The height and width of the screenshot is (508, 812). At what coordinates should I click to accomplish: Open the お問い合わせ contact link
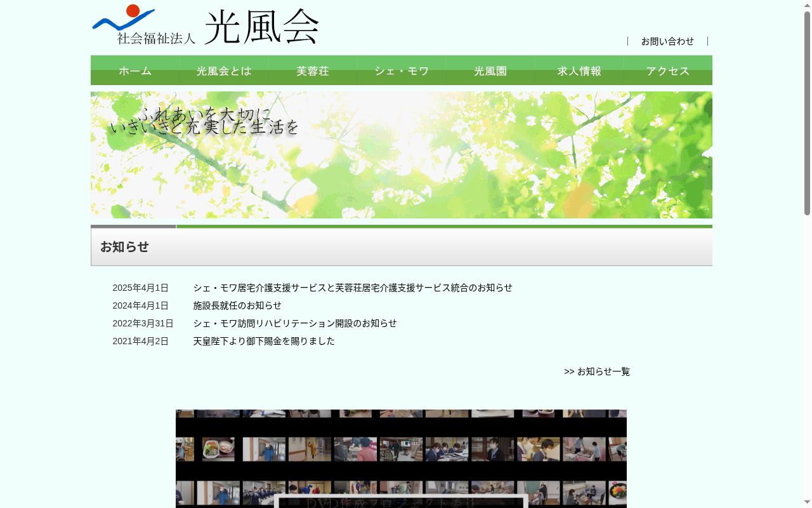pyautogui.click(x=667, y=41)
